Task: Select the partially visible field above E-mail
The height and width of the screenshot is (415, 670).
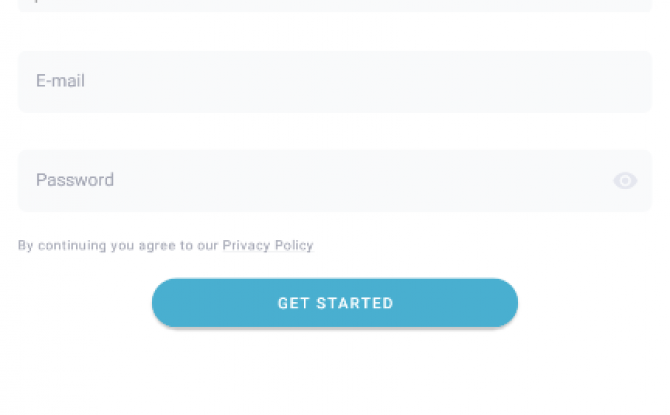Action: coord(335,6)
